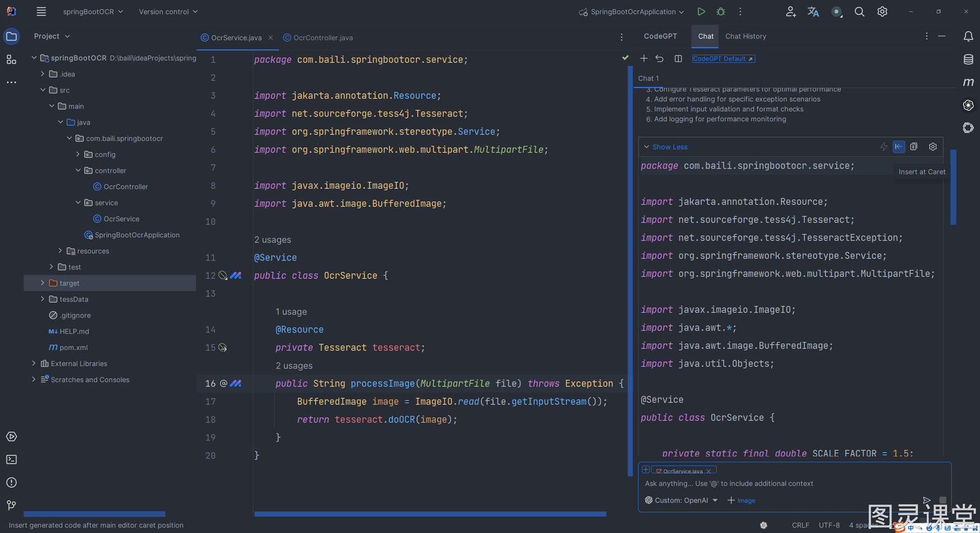Image resolution: width=980 pixels, height=533 pixels.
Task: Select the Chat tab
Action: (706, 36)
